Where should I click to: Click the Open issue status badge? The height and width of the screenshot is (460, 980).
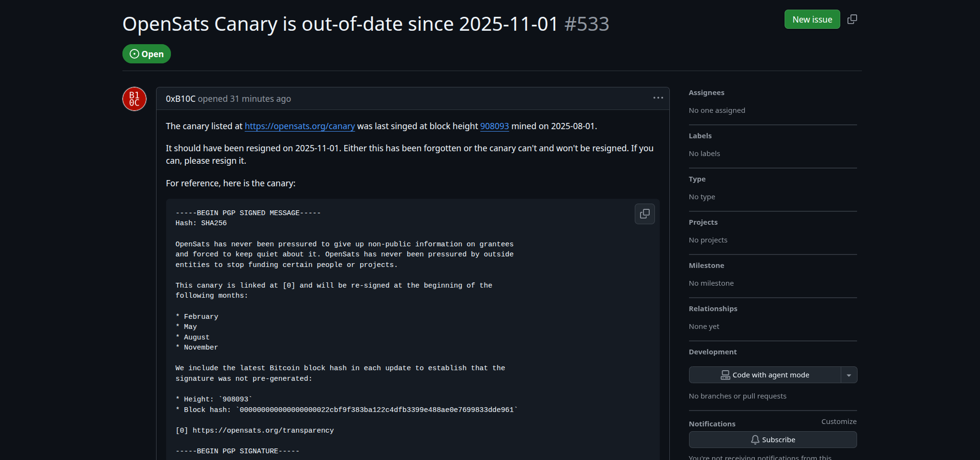[146, 54]
